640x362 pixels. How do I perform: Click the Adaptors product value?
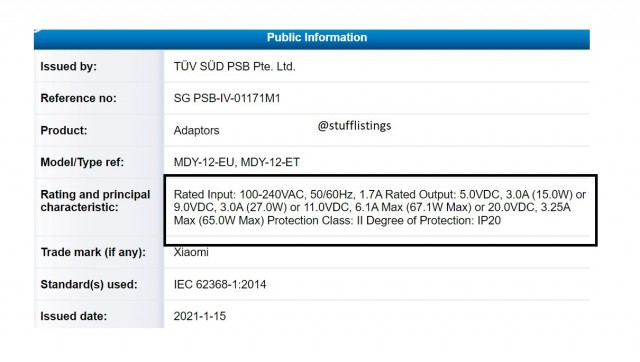tap(196, 131)
